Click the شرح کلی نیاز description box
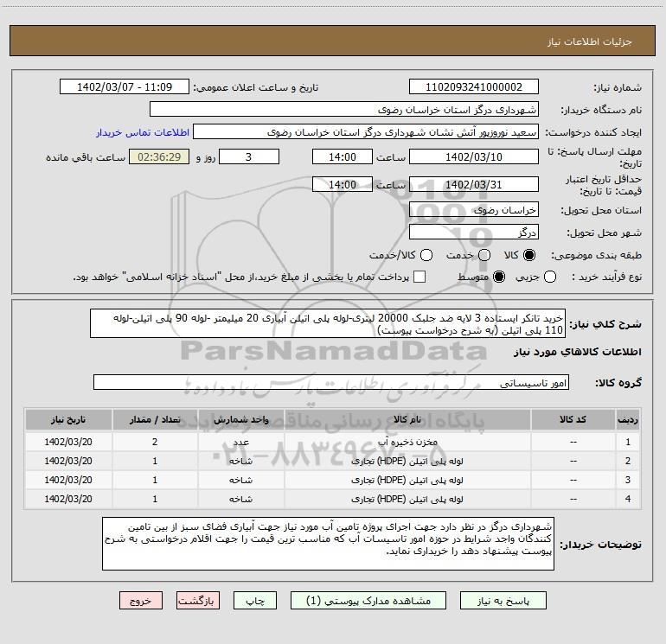Screen dimensions: 666x644 [x=328, y=323]
